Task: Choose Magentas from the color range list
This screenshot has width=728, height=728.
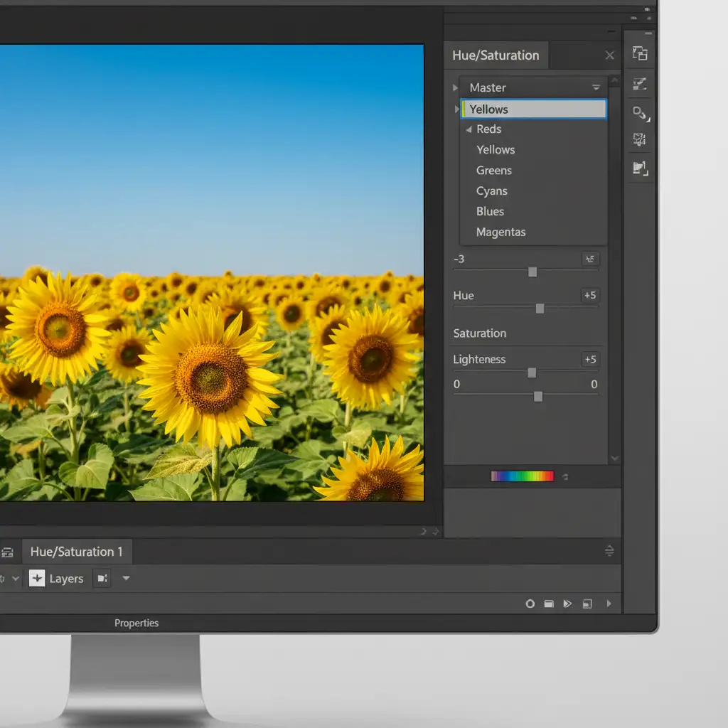Action: point(500,232)
